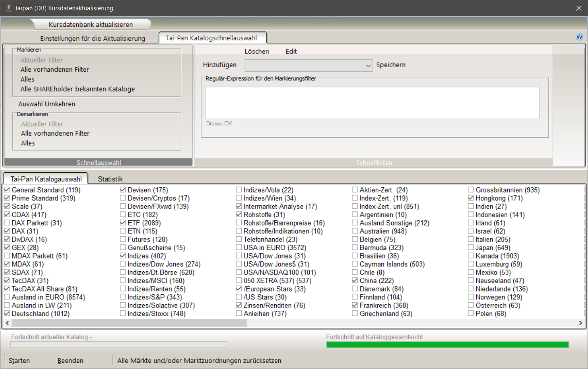Uncheck General Standard (119) catalog

pos(7,190)
